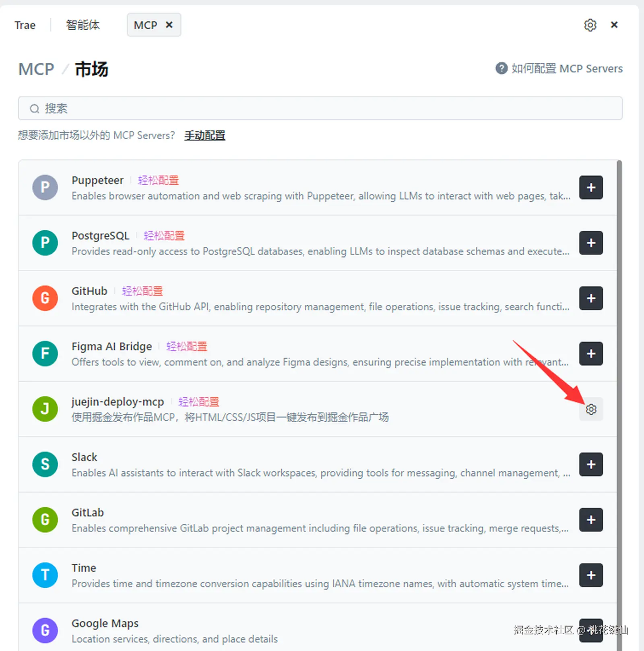
Task: Click the 手动配置 link
Action: 204,135
